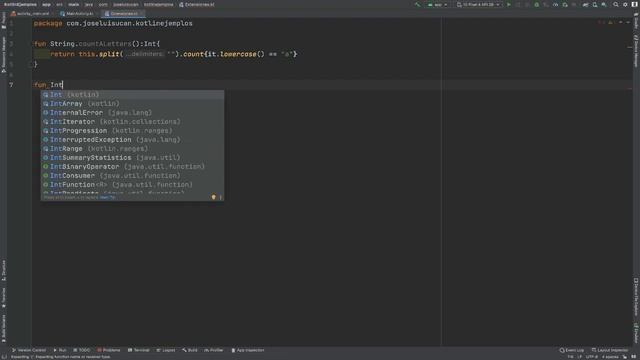Viewport: 640px width, 360px height.
Task: Switch to the MainActivity.kt editor tab
Action: pyautogui.click(x=77, y=13)
